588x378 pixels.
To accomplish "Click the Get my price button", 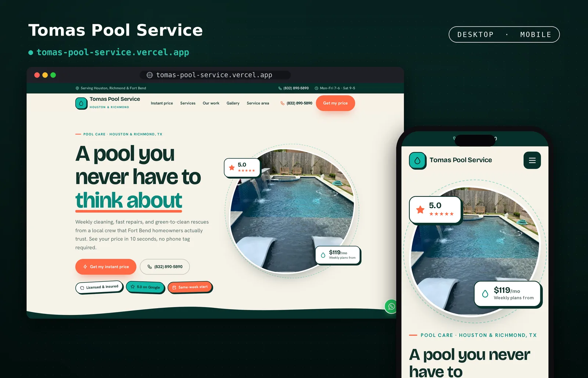I will 336,103.
